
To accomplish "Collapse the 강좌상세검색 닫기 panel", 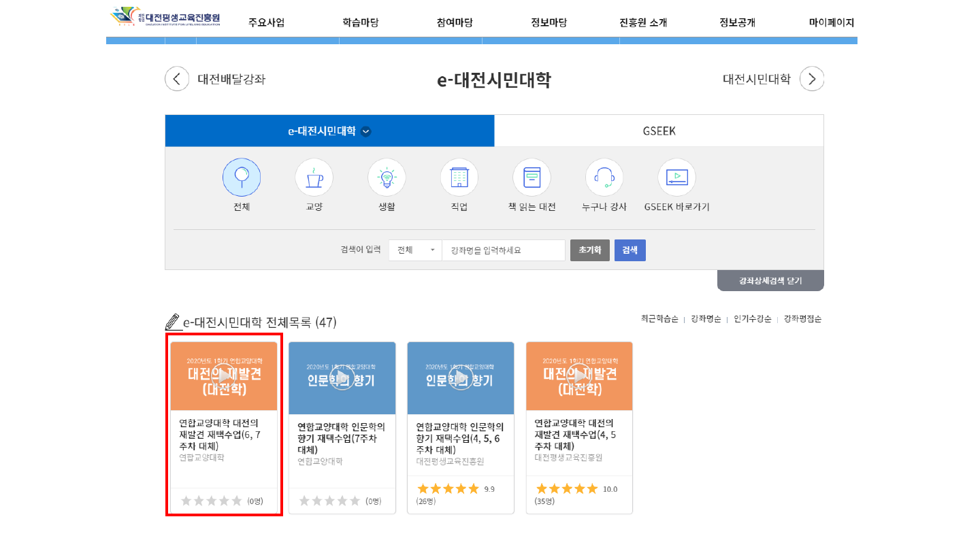I will point(770,281).
